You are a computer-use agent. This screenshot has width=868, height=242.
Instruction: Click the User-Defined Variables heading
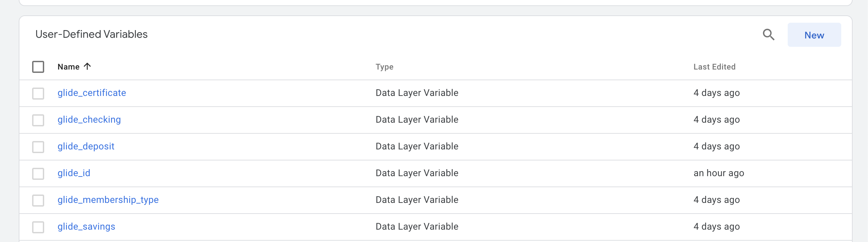coord(91,34)
